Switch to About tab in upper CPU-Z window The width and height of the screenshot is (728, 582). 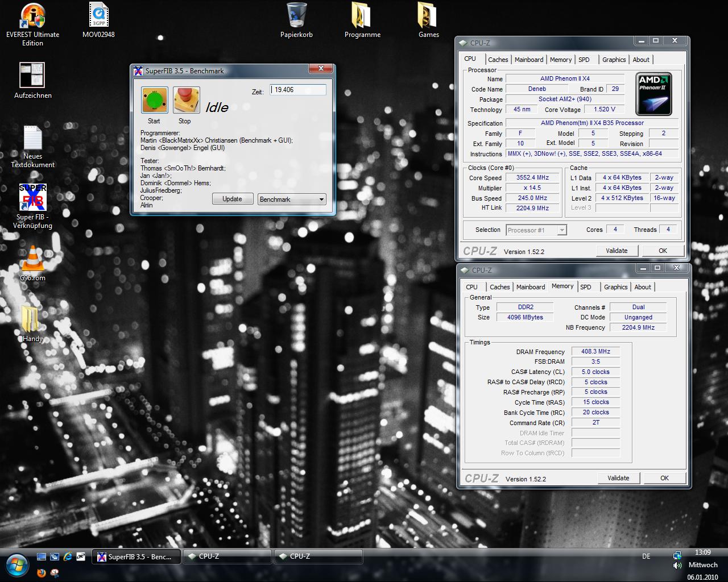(x=641, y=60)
